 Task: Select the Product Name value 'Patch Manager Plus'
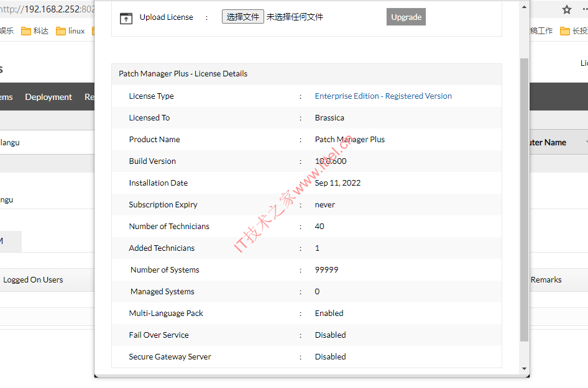click(350, 139)
